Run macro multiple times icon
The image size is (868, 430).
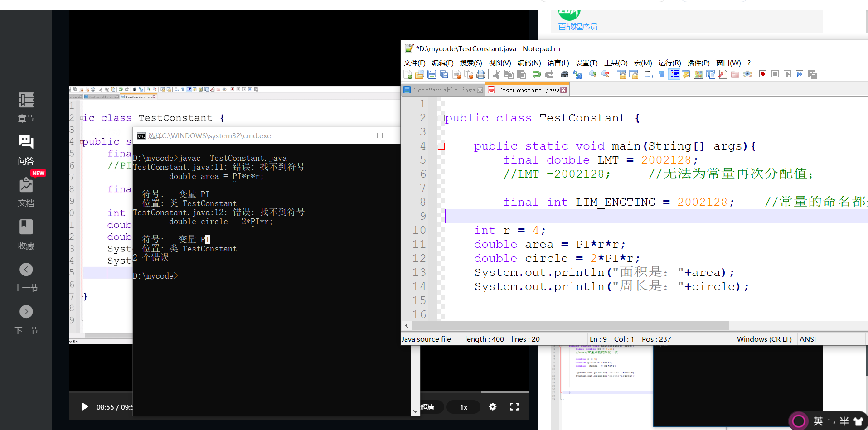[x=800, y=74]
